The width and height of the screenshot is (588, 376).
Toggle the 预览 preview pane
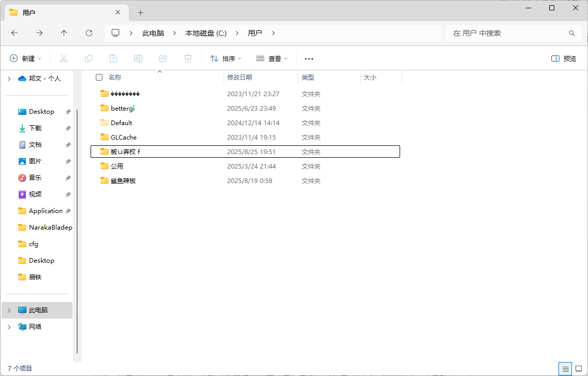click(563, 58)
